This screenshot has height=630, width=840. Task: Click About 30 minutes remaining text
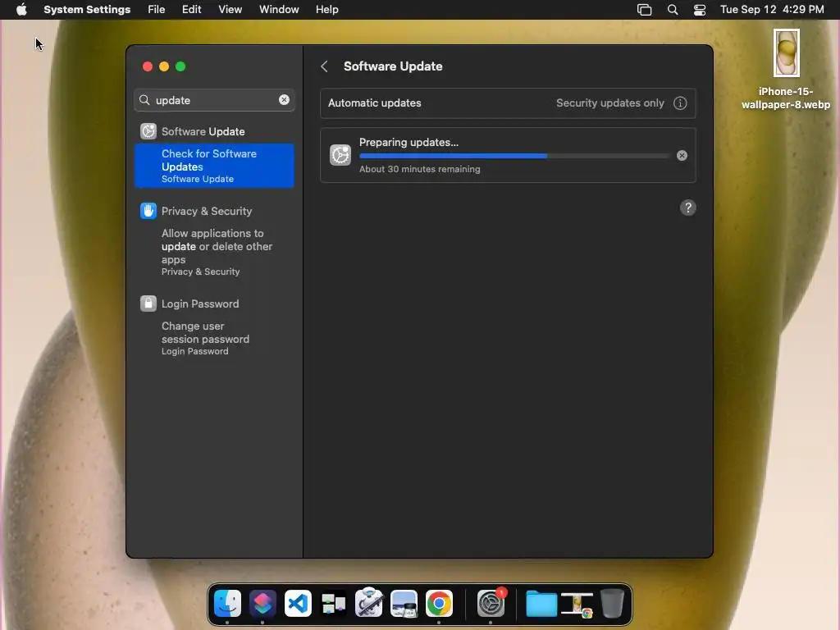pos(419,169)
